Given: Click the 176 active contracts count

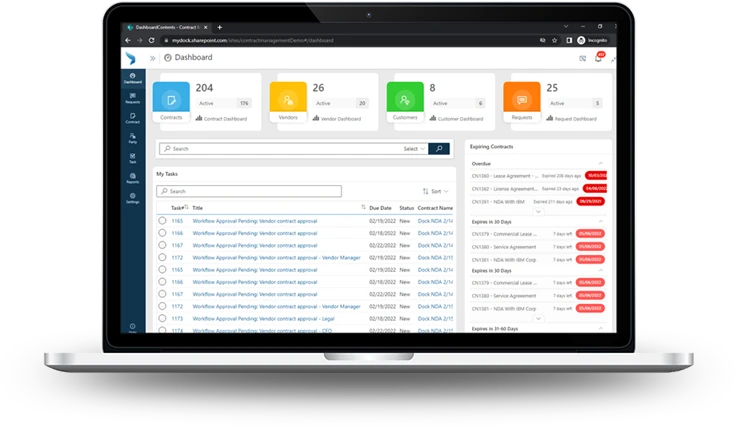Looking at the screenshot, I should 244,103.
